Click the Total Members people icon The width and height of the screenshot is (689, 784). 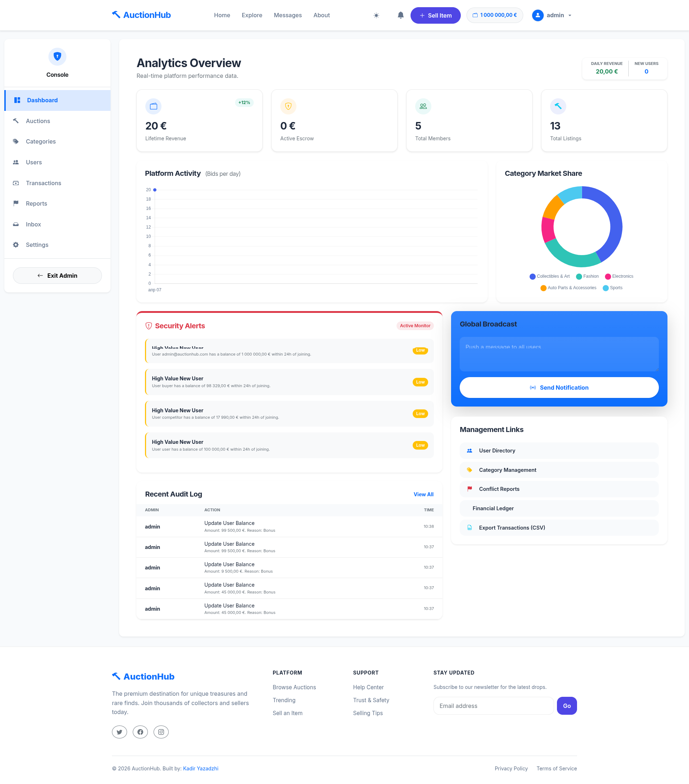click(423, 106)
